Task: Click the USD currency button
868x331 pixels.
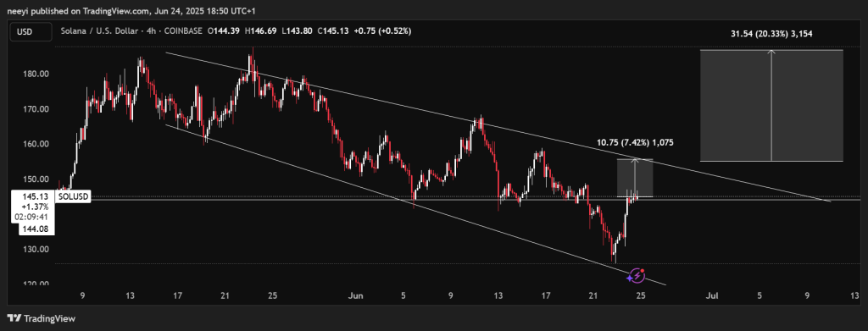Action: [31, 31]
